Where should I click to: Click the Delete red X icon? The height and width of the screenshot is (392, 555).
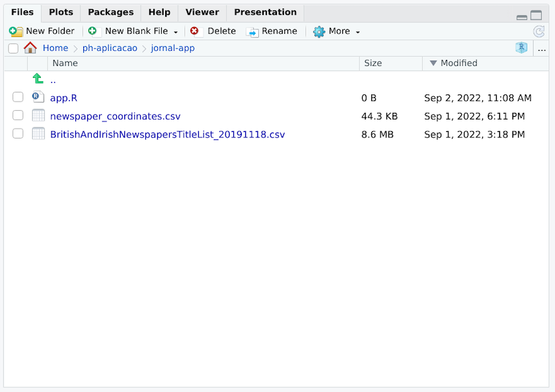pyautogui.click(x=195, y=31)
